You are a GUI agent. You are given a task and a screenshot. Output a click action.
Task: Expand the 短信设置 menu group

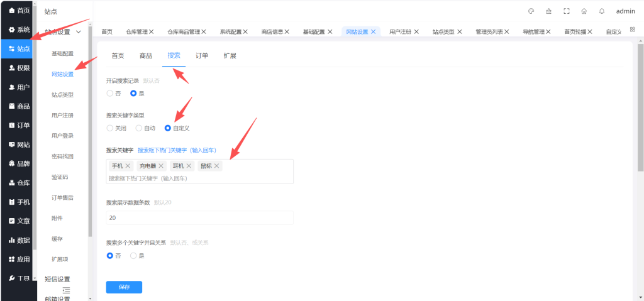(57, 279)
